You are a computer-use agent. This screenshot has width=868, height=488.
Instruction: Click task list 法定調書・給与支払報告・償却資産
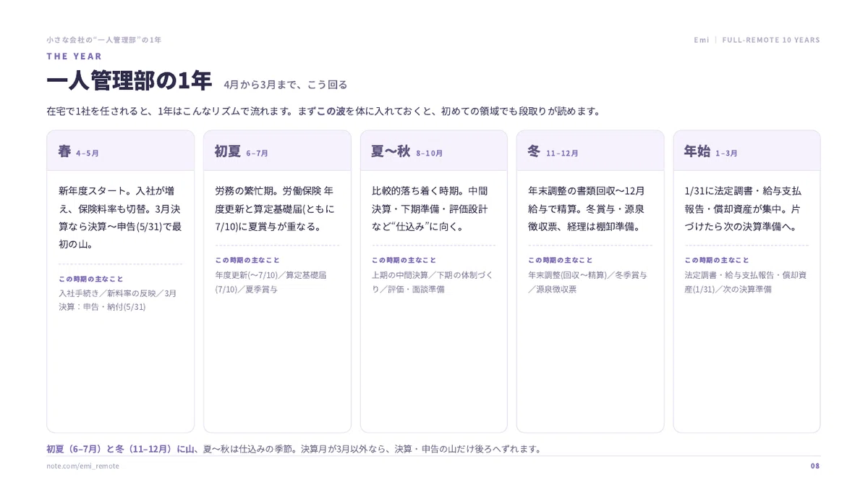(746, 282)
